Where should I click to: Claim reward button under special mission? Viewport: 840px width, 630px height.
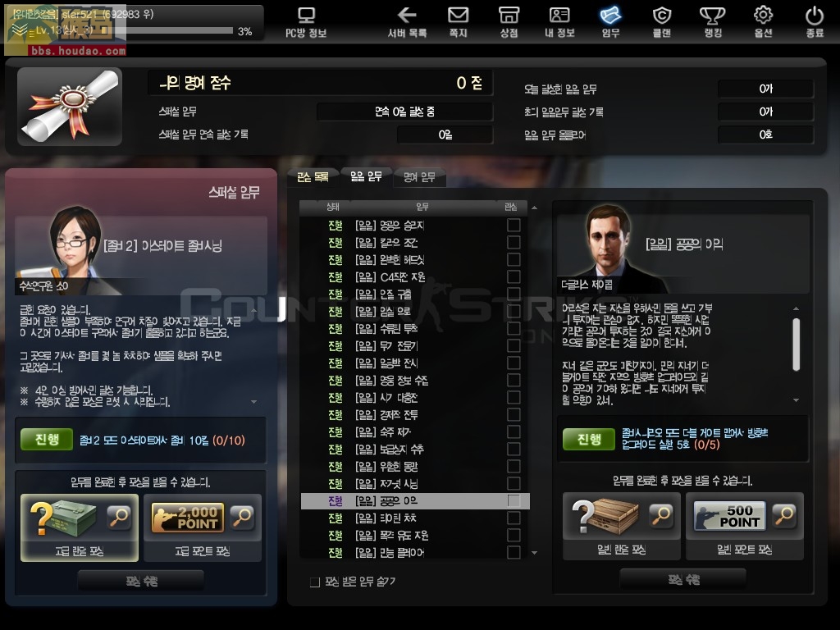(141, 581)
